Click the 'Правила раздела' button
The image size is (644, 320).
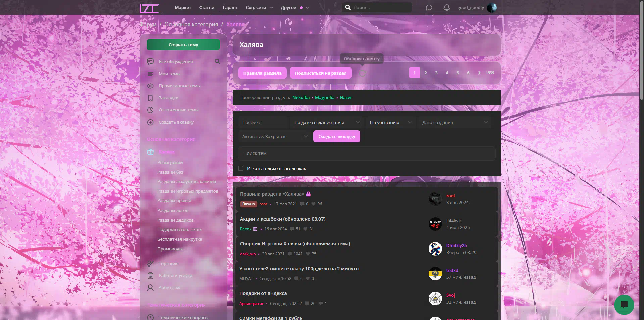click(262, 73)
